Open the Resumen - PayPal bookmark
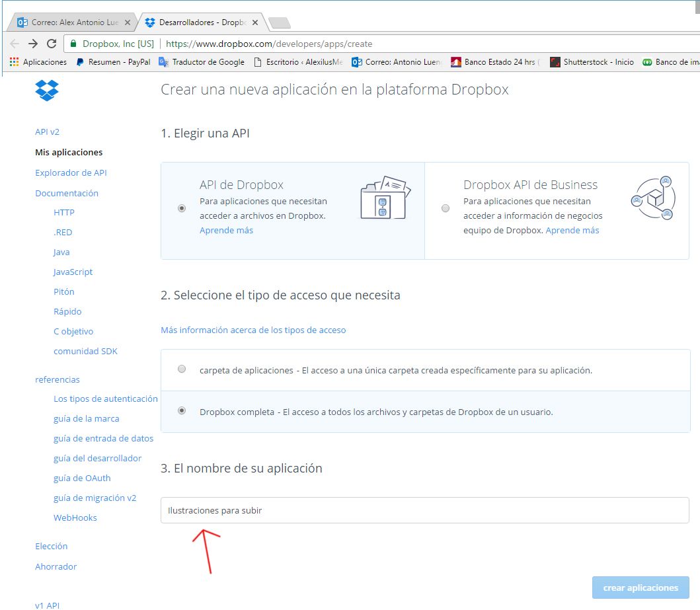The height and width of the screenshot is (610, 700). (x=114, y=62)
